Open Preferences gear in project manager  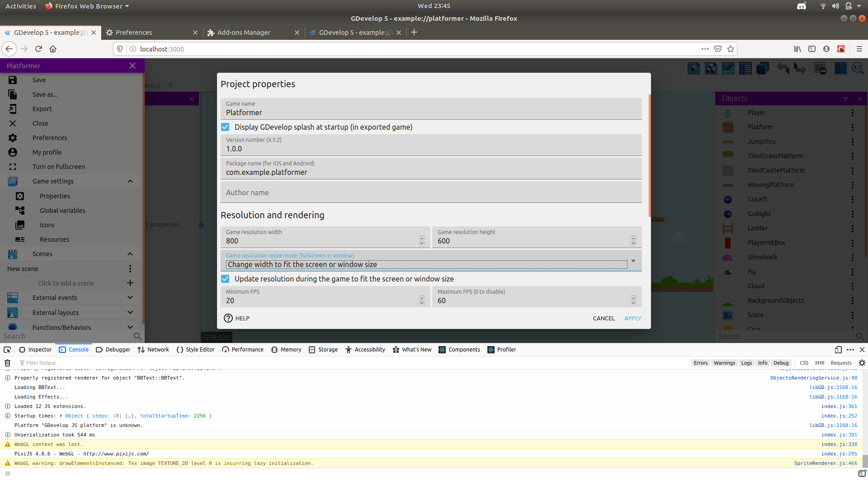tap(13, 138)
